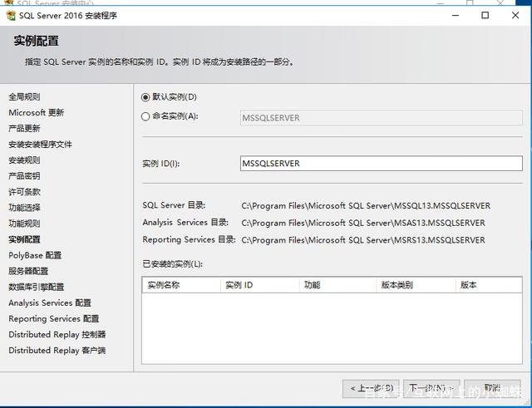
Task: Sort by 功能 column header
Action: [x=338, y=285]
